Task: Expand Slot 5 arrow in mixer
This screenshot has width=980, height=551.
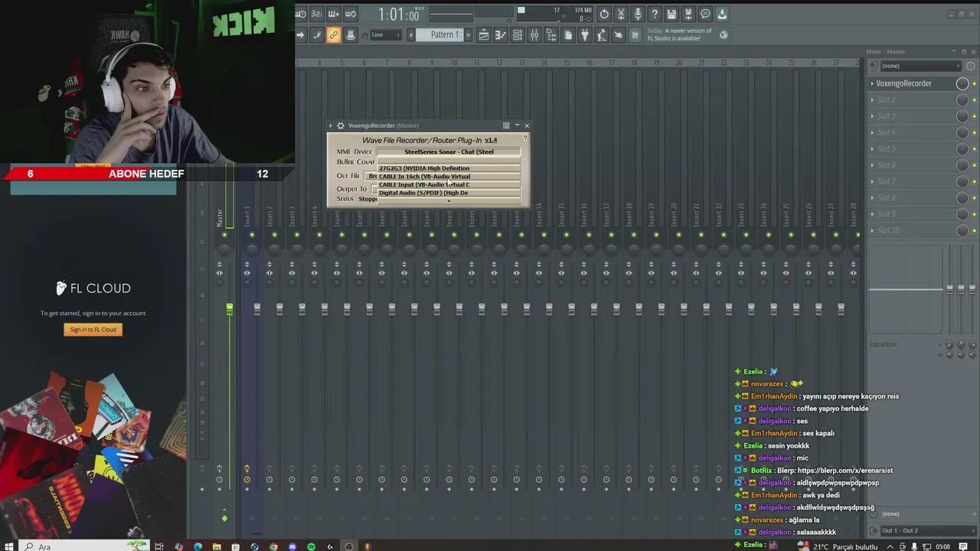Action: click(871, 148)
